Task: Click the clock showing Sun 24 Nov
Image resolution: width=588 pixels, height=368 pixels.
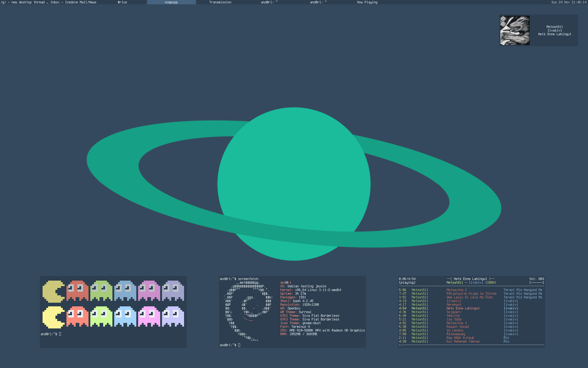Action: [x=568, y=2]
